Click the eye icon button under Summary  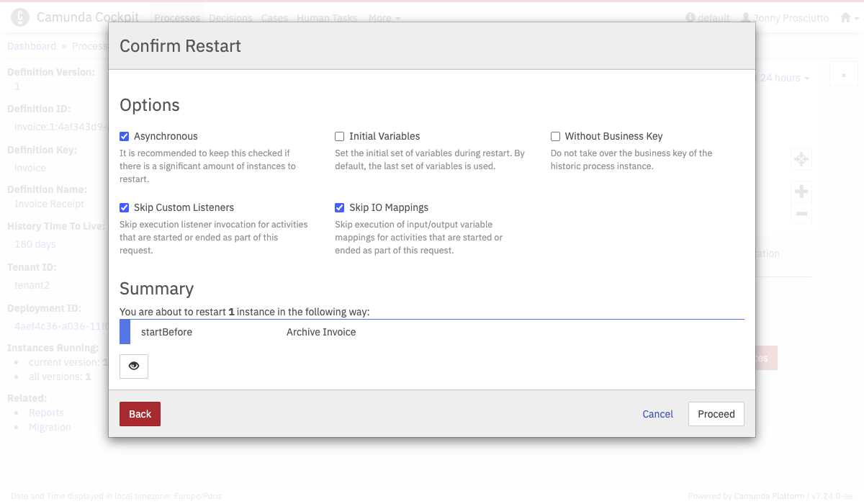tap(134, 366)
